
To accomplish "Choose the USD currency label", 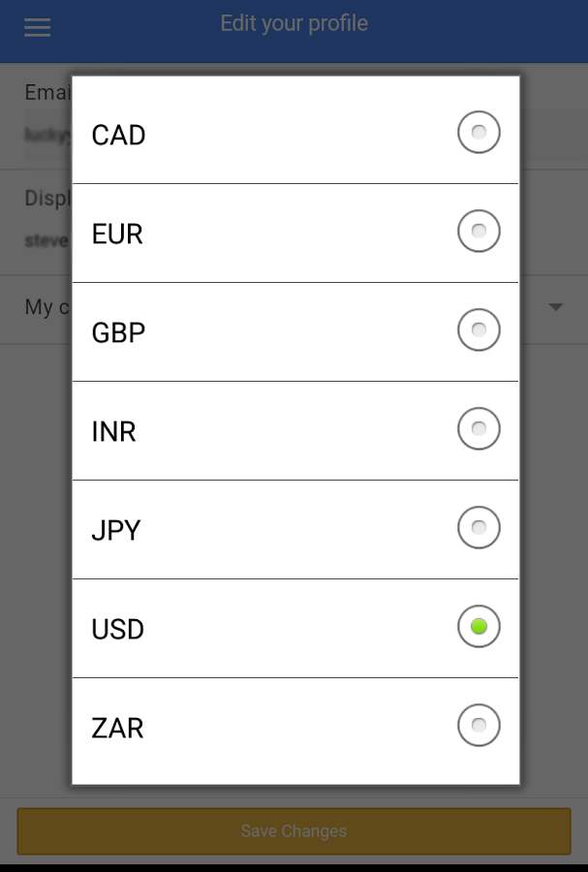I will pyautogui.click(x=118, y=629).
